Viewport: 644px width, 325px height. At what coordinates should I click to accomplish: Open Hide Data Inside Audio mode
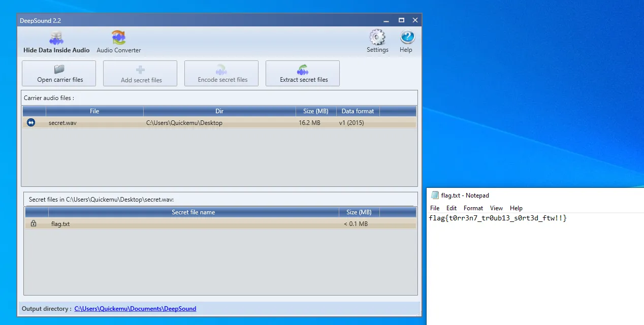tap(56, 43)
